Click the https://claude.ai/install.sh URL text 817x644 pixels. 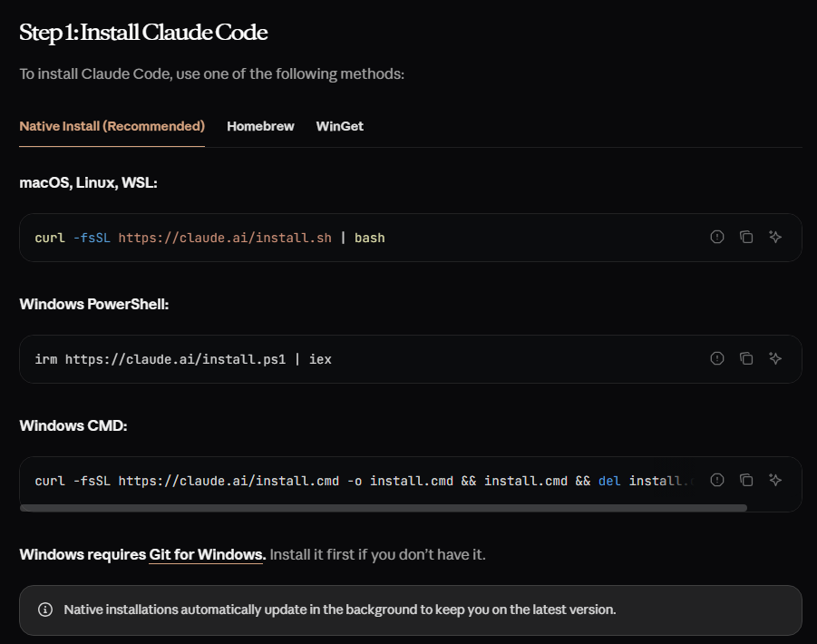(x=225, y=238)
